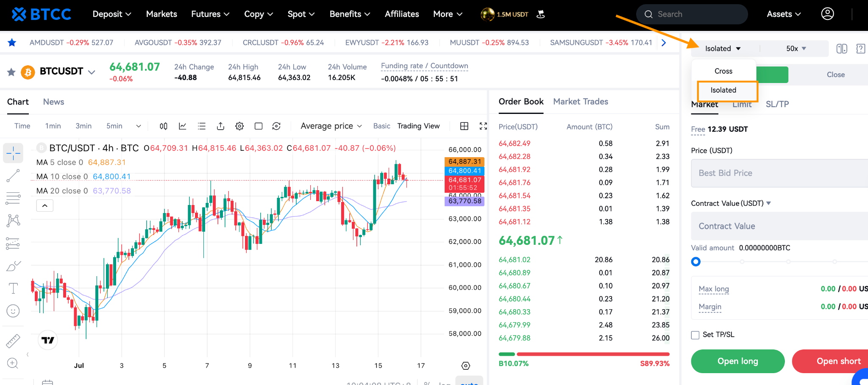868x385 pixels.
Task: Switch to the Market Trades tab
Action: (x=580, y=102)
